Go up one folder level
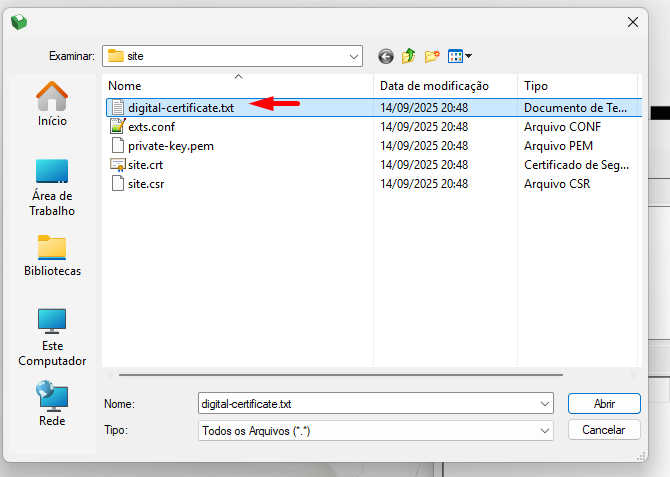Viewport: 670px width, 477px height. click(x=409, y=56)
